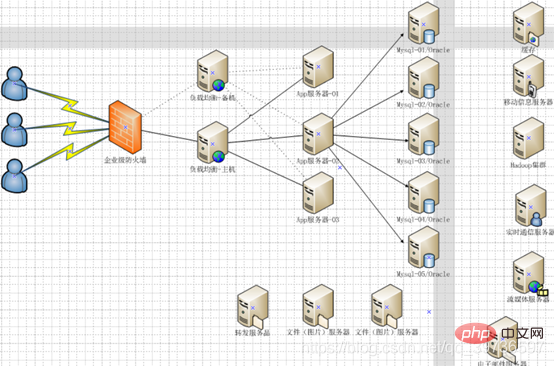Screen dimensions: 554x366
Task: Select the Hadoop集群 server icon
Action: click(x=528, y=138)
